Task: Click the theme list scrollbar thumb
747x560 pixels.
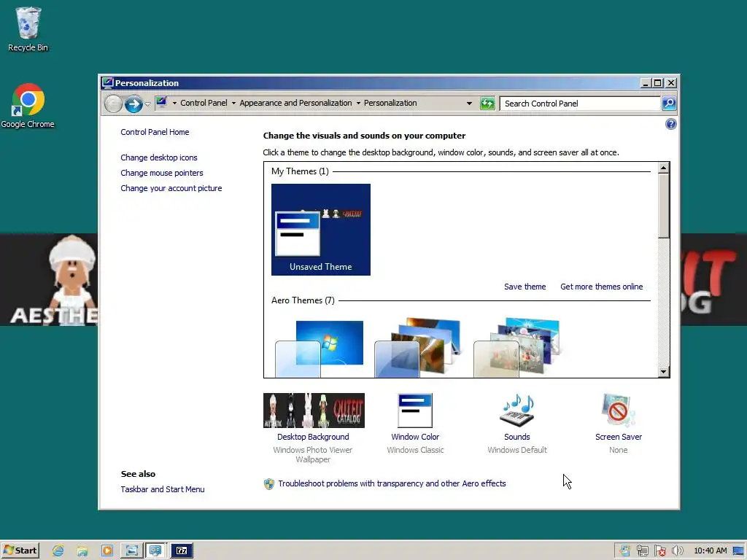Action: [664, 206]
